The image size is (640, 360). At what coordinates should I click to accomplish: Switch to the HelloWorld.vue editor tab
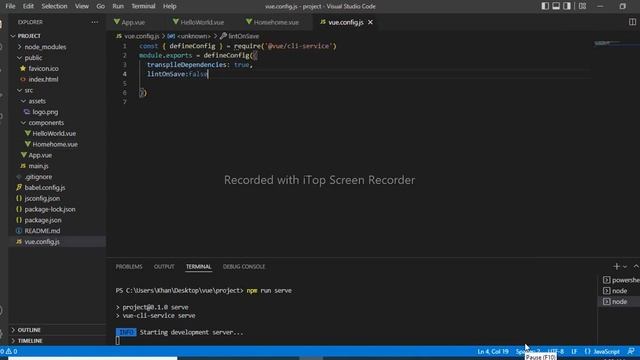[202, 22]
